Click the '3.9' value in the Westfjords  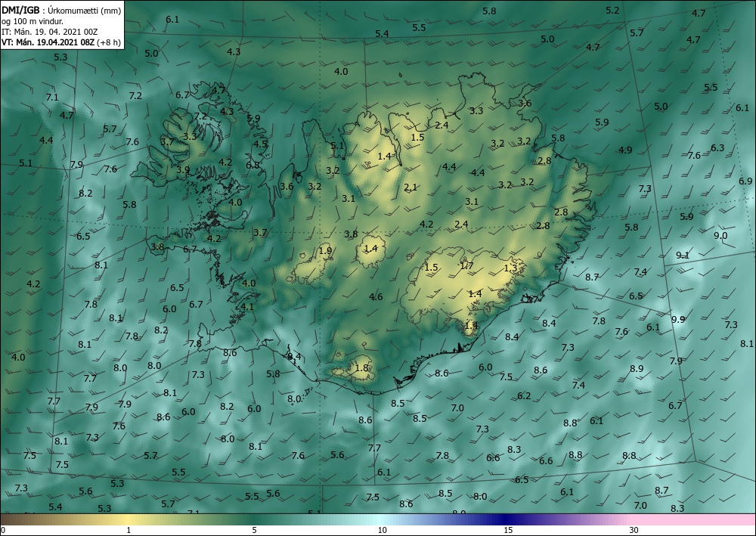tap(183, 169)
